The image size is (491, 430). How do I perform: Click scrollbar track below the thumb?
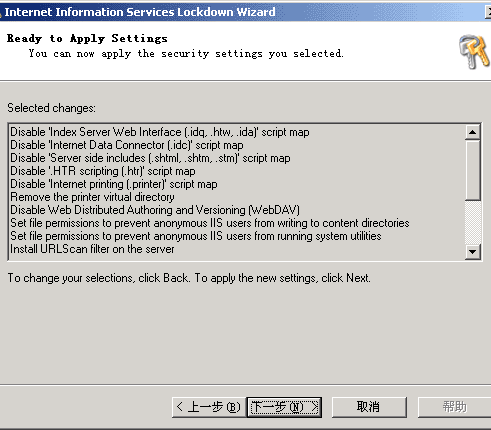[x=472, y=222]
